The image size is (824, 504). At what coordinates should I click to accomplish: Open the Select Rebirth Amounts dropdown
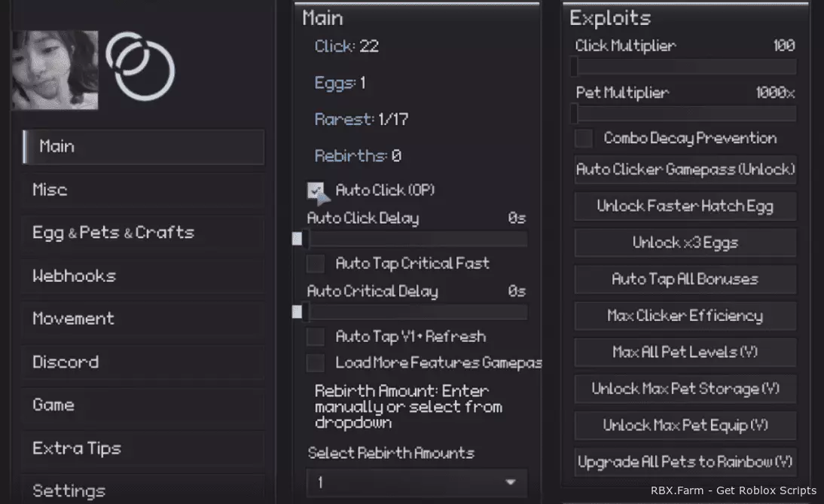click(417, 482)
